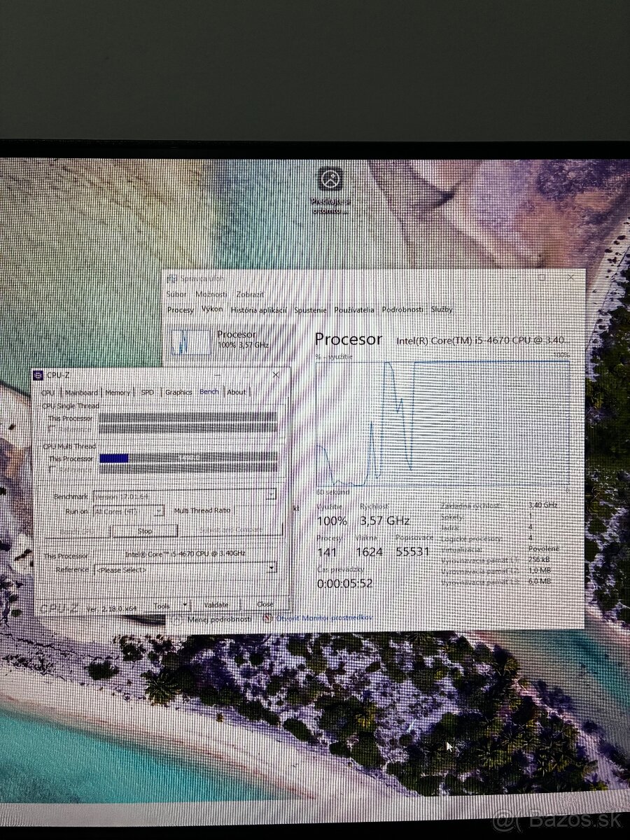The height and width of the screenshot is (840, 630).
Task: Open the 'Run on' cores dropdown
Action: pos(159,512)
